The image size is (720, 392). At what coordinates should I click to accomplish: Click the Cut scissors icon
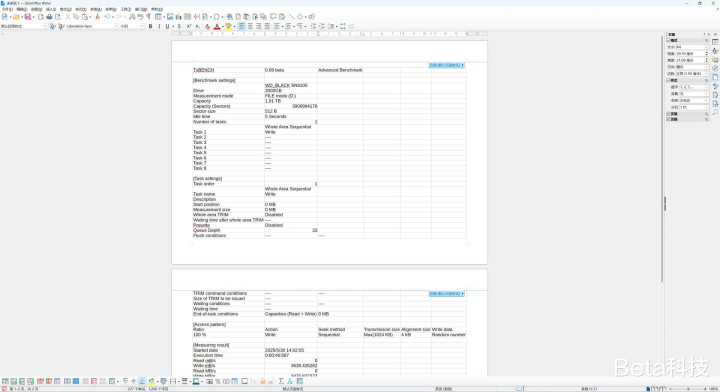pos(68,17)
